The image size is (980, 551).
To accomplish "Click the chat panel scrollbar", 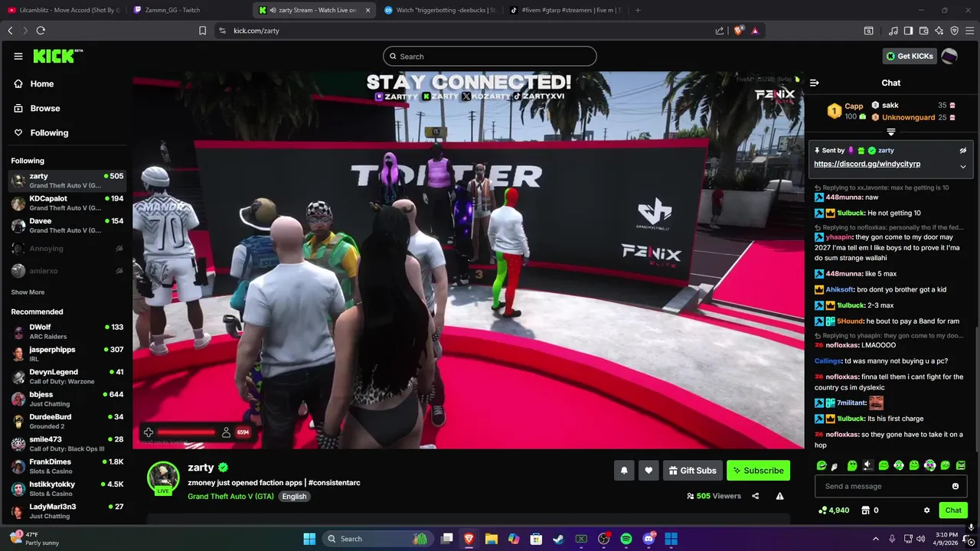I will [x=977, y=390].
